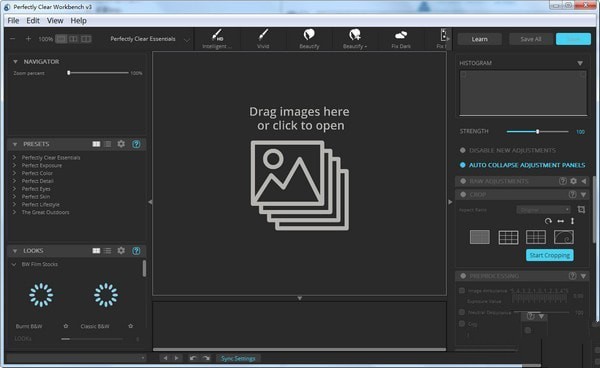The width and height of the screenshot is (600, 368).
Task: Click the Classic B&W look thumbnail
Action: coord(106,295)
